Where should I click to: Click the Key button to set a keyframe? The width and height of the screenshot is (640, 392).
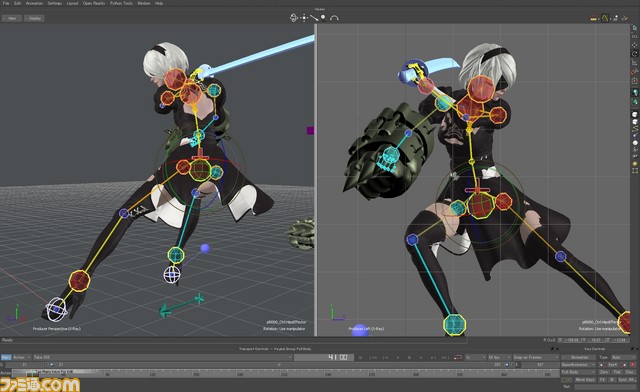point(612,365)
